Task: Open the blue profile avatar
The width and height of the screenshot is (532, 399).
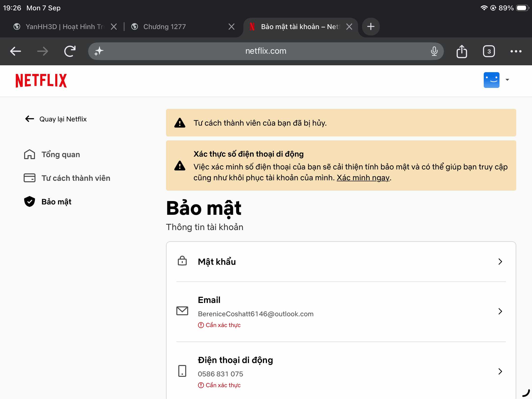Action: (x=491, y=80)
